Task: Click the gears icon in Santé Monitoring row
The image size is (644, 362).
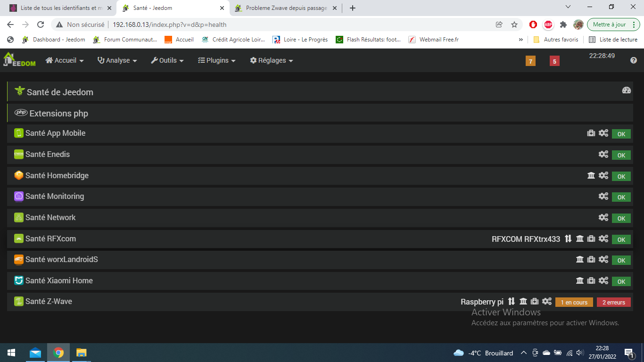Action: (x=603, y=196)
